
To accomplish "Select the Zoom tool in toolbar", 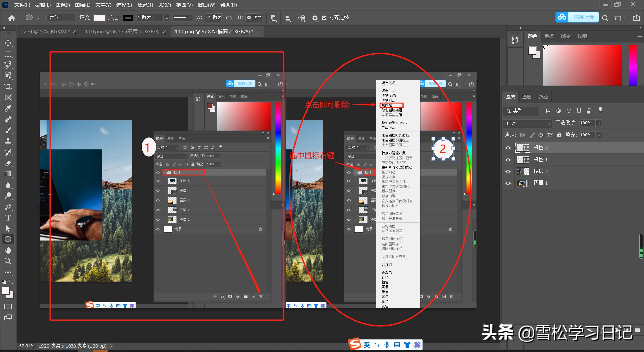I will point(8,261).
